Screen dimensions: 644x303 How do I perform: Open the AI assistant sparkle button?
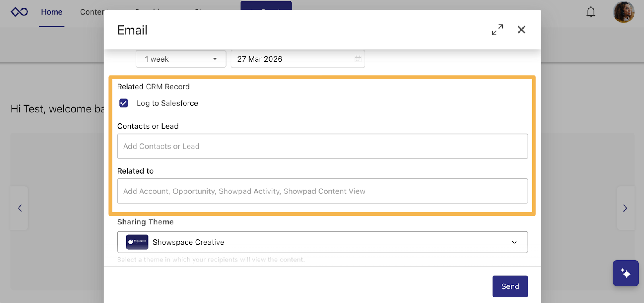pyautogui.click(x=625, y=273)
